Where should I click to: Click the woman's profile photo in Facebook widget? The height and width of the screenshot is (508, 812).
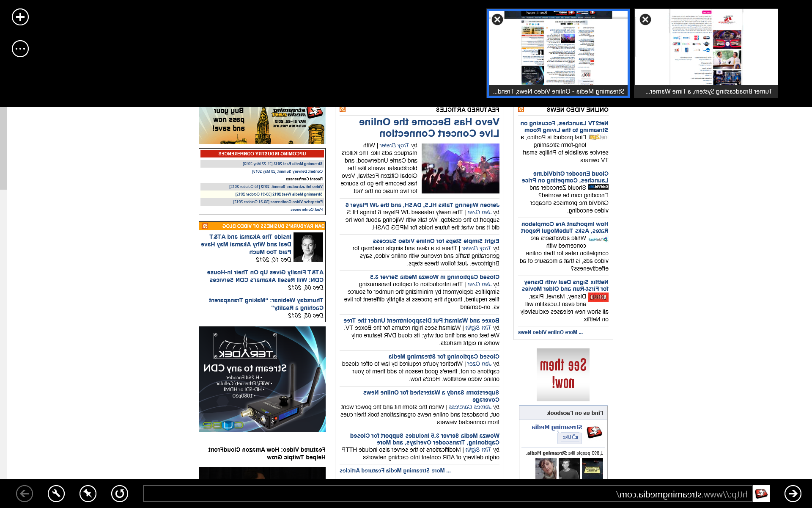[546, 469]
